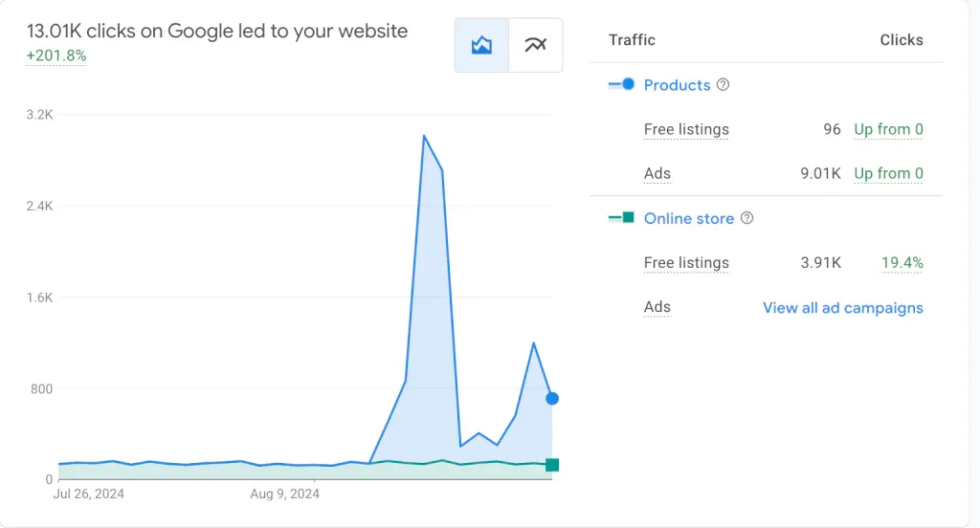Screen dimensions: 980x528
Task: Click Up from 0 beside 9.01K
Action: (x=888, y=174)
